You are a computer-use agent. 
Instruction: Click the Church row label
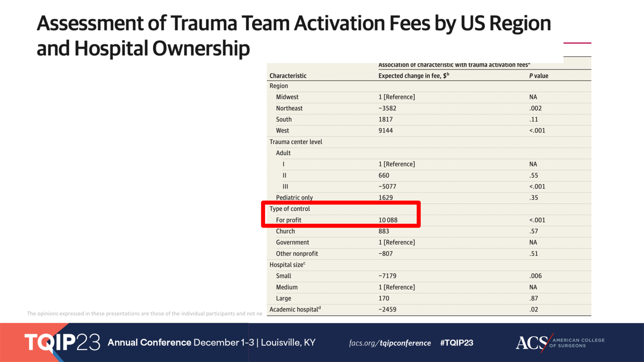click(x=285, y=231)
